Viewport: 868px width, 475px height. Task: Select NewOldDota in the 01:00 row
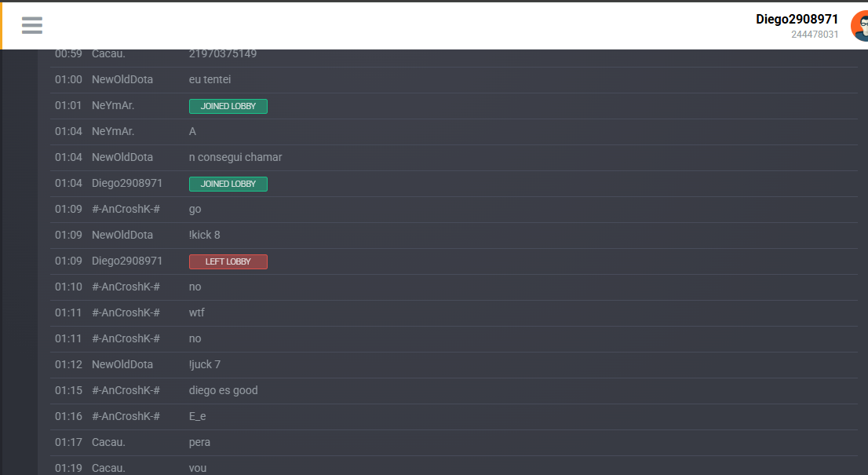click(x=122, y=79)
